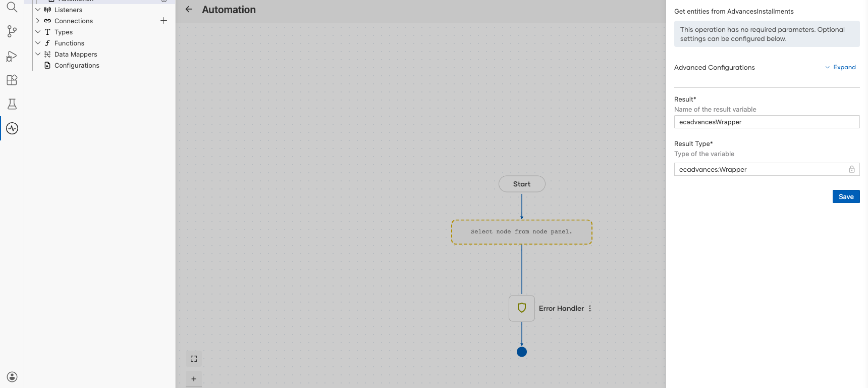Click the Error Handler shield node
This screenshot has height=388, width=868.
click(x=522, y=308)
